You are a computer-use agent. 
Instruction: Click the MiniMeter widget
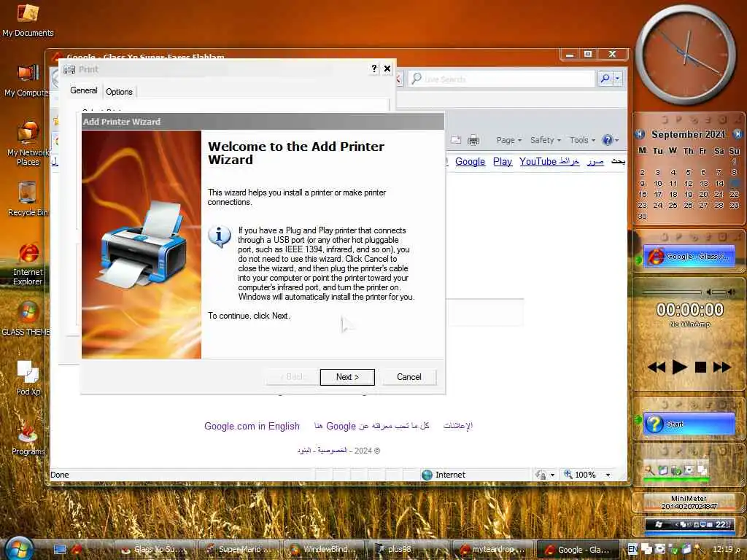[x=689, y=502]
